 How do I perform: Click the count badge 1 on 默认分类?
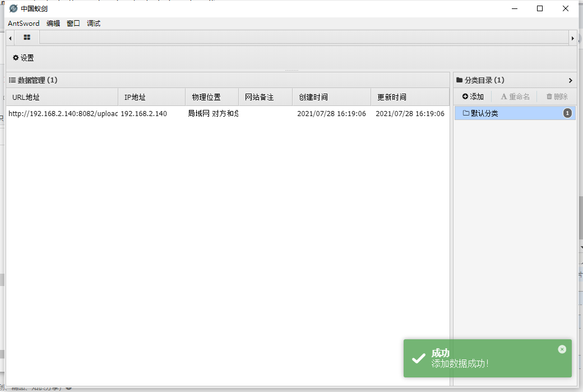567,113
